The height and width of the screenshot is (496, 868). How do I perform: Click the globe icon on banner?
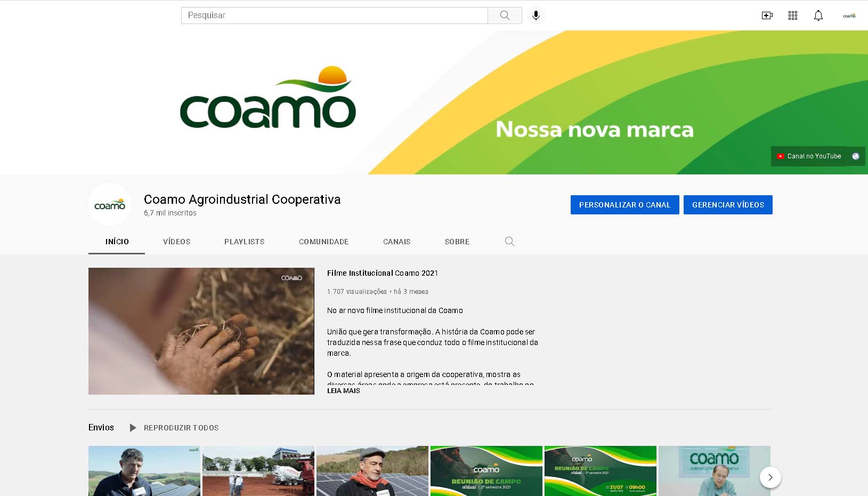point(856,156)
